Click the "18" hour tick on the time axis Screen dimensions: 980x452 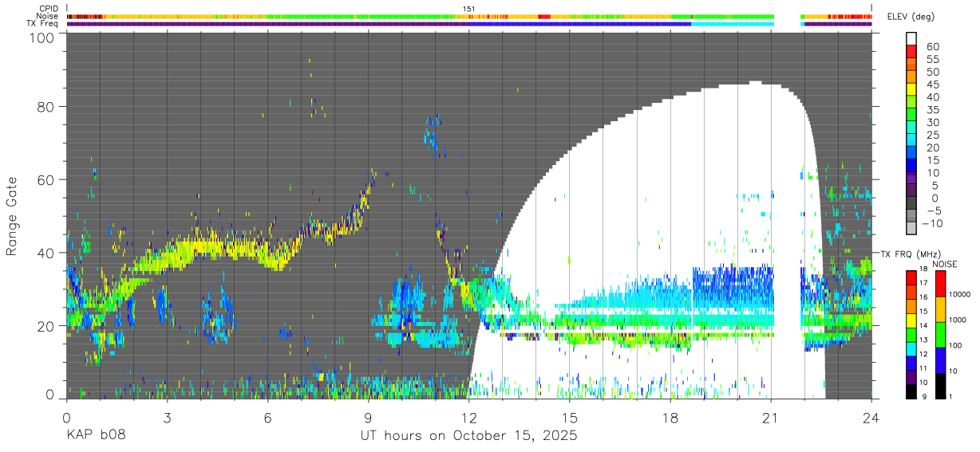pyautogui.click(x=670, y=417)
